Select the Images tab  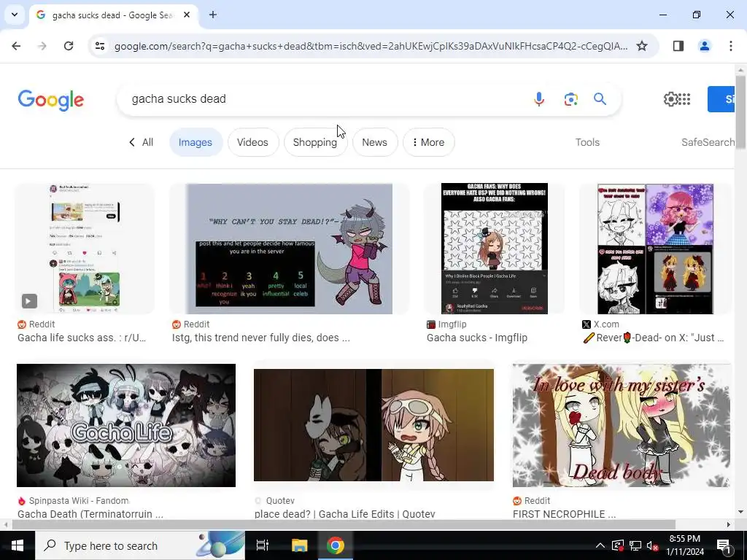pos(196,142)
